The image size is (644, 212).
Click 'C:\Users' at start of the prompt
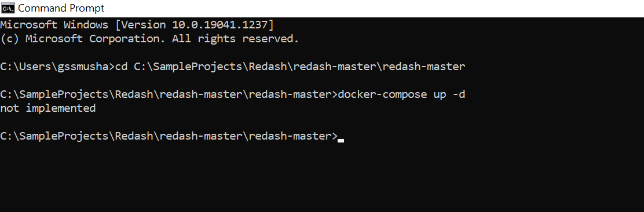(x=25, y=67)
